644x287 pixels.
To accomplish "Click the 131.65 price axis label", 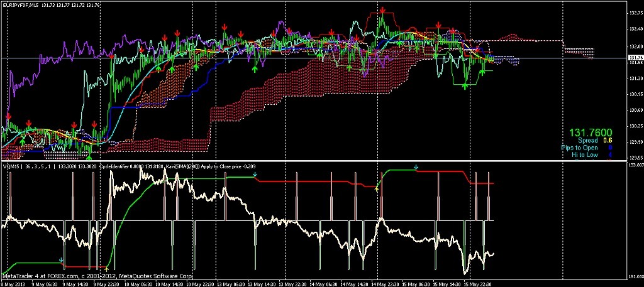I will (635, 63).
